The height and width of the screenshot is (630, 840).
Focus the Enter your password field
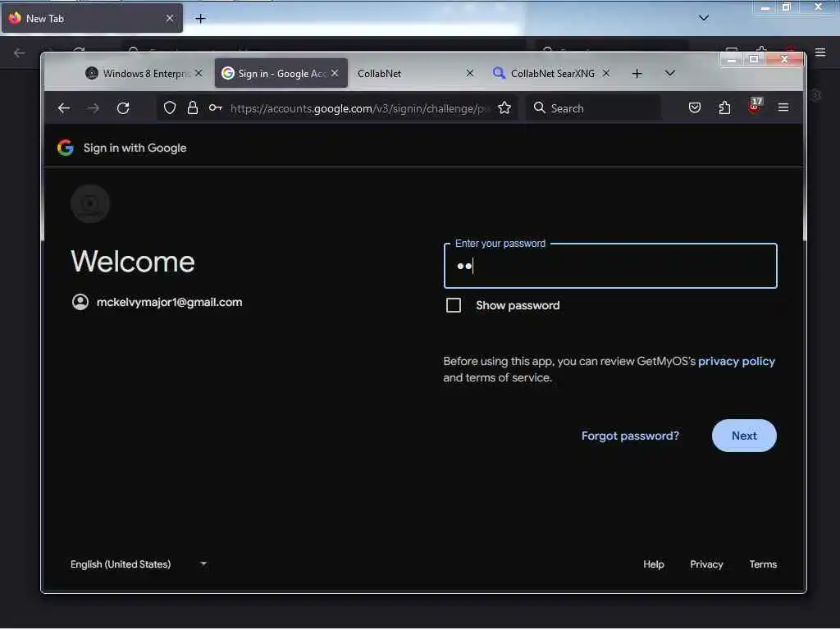coord(610,266)
